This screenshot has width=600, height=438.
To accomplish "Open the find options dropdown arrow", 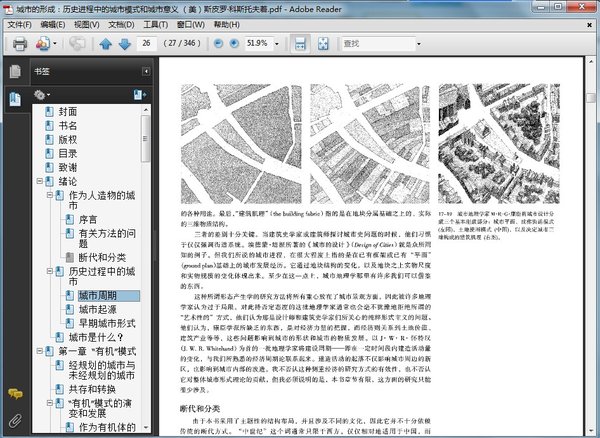I will point(419,44).
